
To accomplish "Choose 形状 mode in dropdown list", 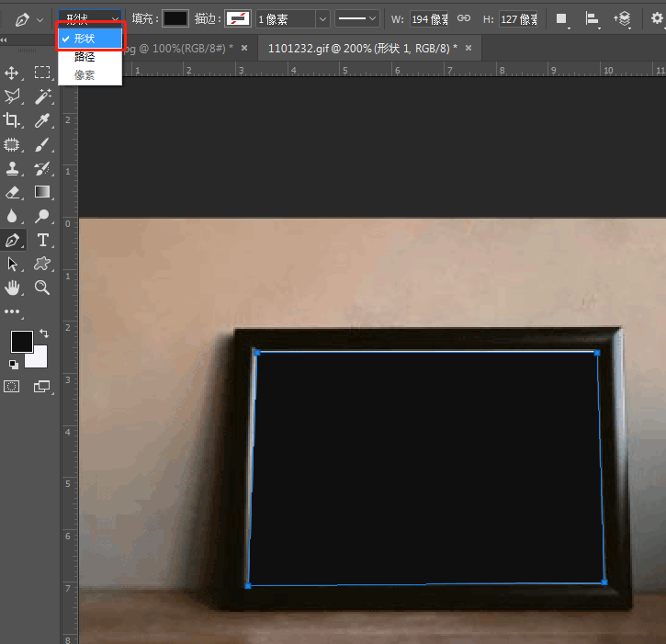I will point(90,39).
